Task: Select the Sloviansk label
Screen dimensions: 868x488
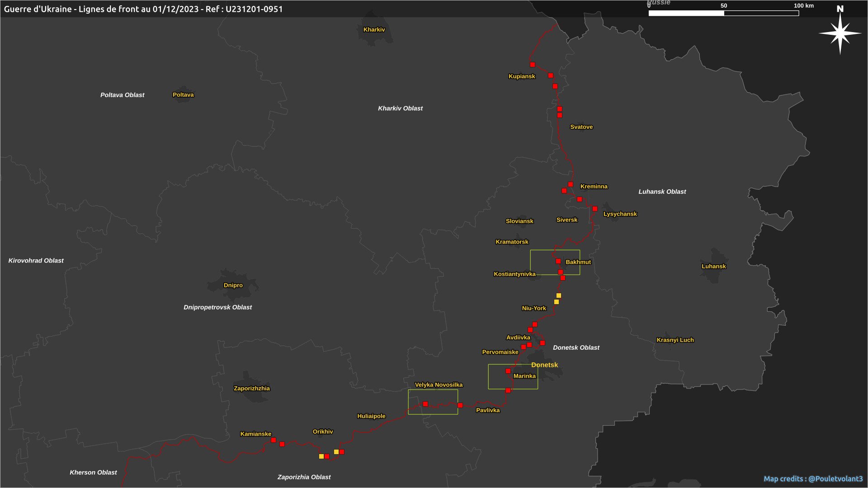Action: [519, 221]
